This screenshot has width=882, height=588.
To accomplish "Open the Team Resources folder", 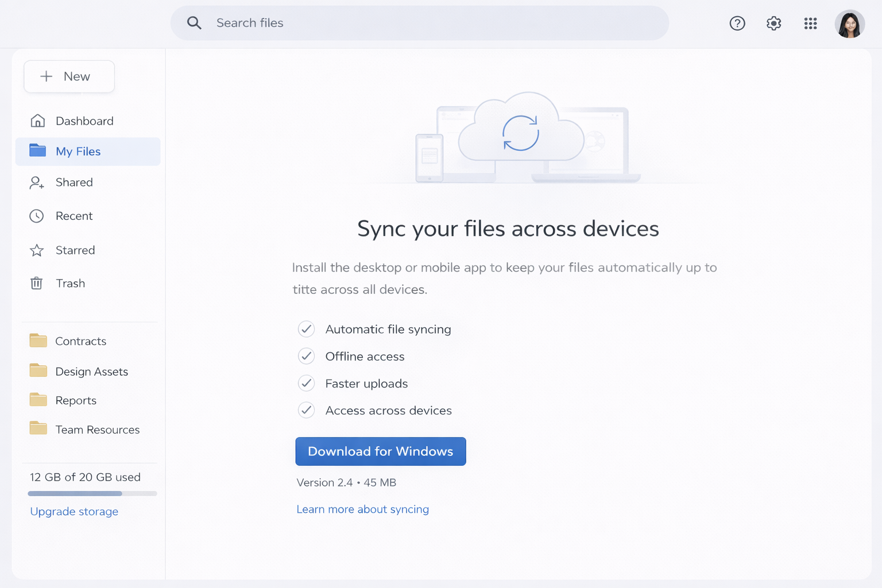I will [97, 430].
